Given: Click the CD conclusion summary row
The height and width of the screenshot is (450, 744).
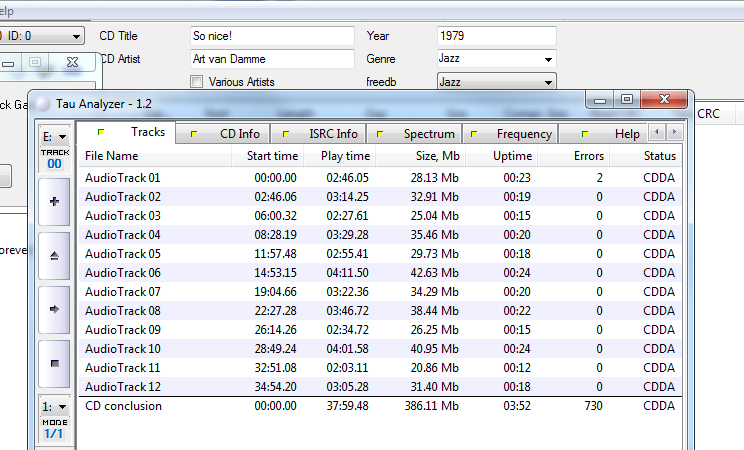Looking at the screenshot, I should point(380,406).
